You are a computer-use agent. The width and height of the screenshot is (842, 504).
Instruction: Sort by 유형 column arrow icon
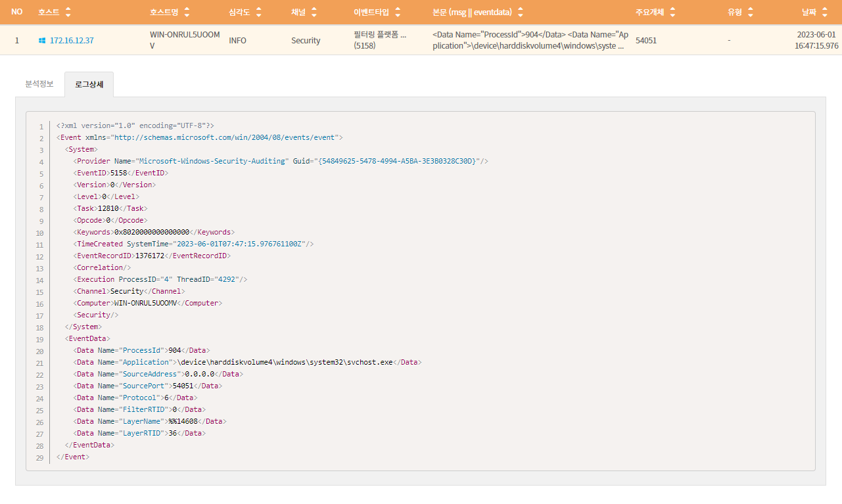pos(751,12)
